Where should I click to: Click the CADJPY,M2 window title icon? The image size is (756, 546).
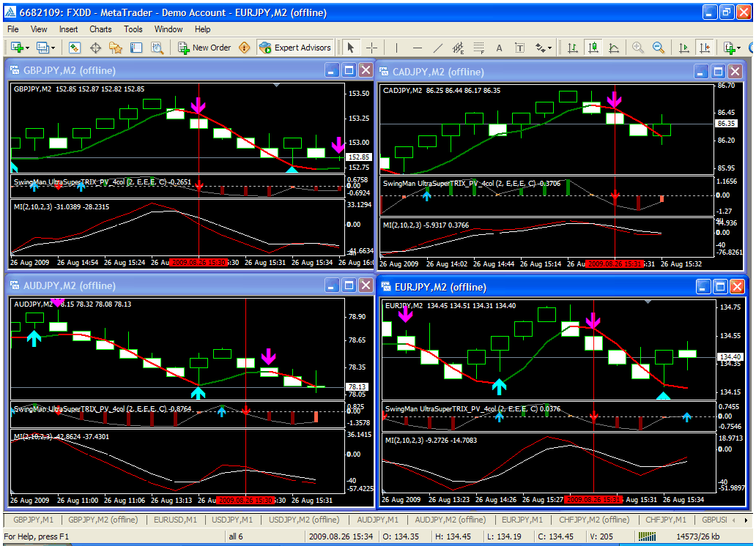(x=384, y=72)
